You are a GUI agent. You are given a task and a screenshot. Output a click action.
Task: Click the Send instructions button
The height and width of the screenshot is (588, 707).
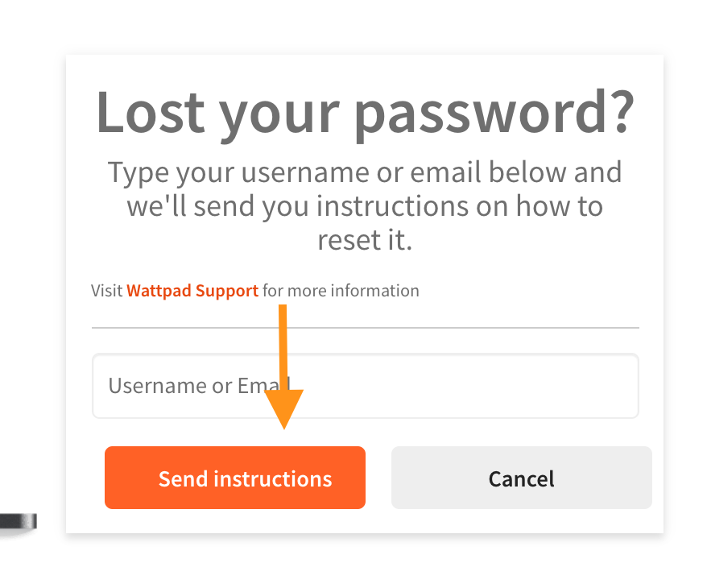pos(235,478)
